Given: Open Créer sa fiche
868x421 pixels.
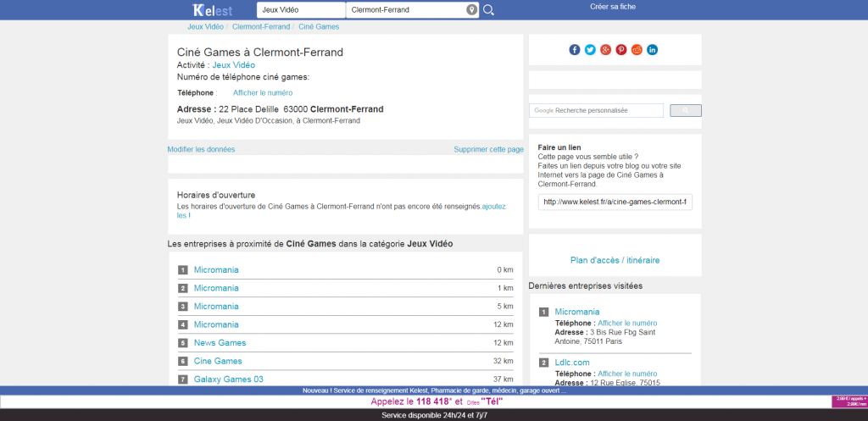Looking at the screenshot, I should pos(613,7).
